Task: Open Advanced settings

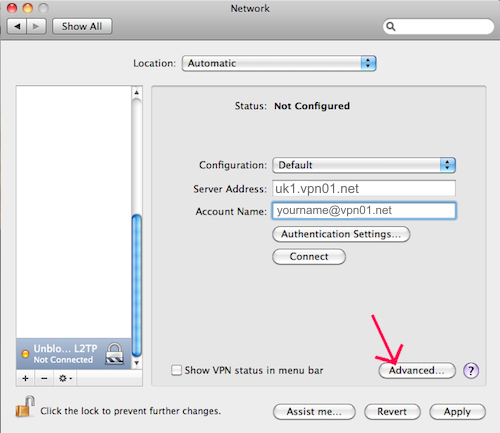Action: (417, 370)
